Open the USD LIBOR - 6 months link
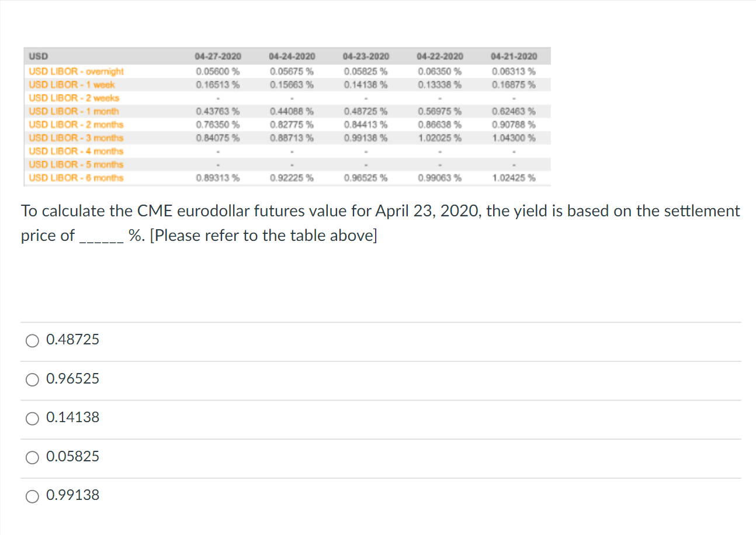This screenshot has width=756, height=535. [76, 178]
